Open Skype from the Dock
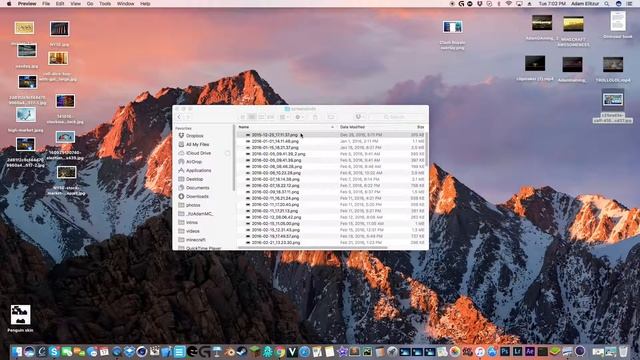 [x=54, y=351]
